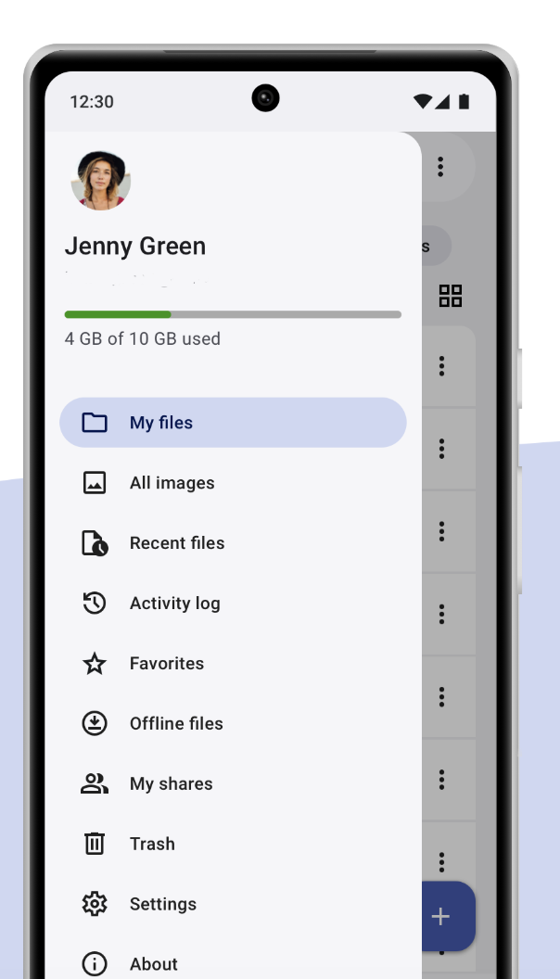Viewport: 560px width, 979px height.
Task: Go to Activity log label
Action: click(x=175, y=604)
